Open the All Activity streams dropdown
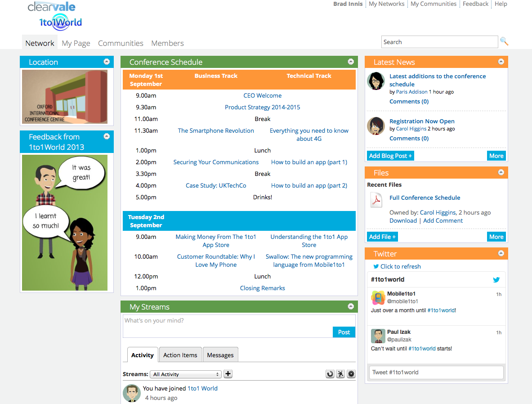The width and height of the screenshot is (532, 404). (186, 374)
